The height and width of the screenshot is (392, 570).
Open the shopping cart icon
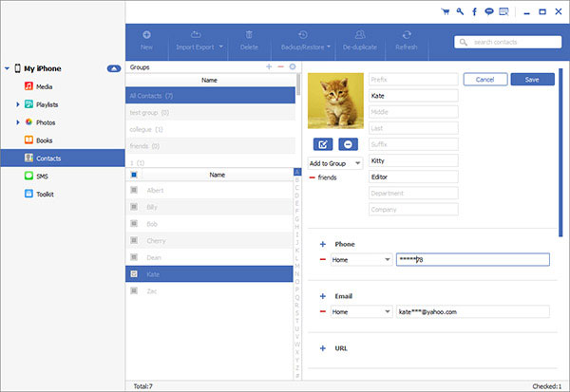pos(445,11)
